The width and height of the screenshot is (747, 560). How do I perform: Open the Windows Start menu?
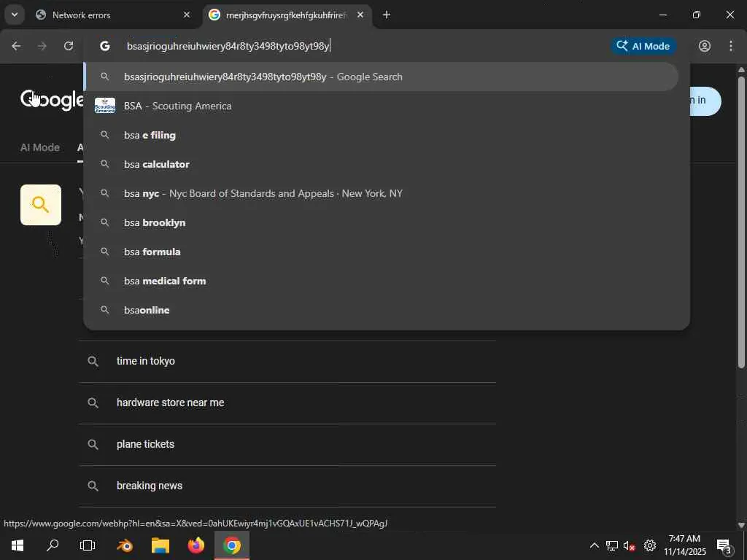tap(18, 545)
